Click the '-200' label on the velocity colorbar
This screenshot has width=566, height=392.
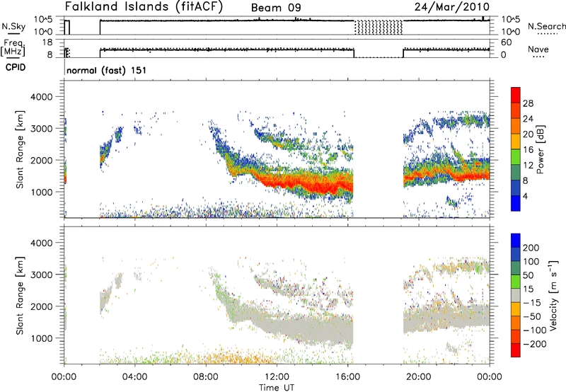[x=534, y=344]
